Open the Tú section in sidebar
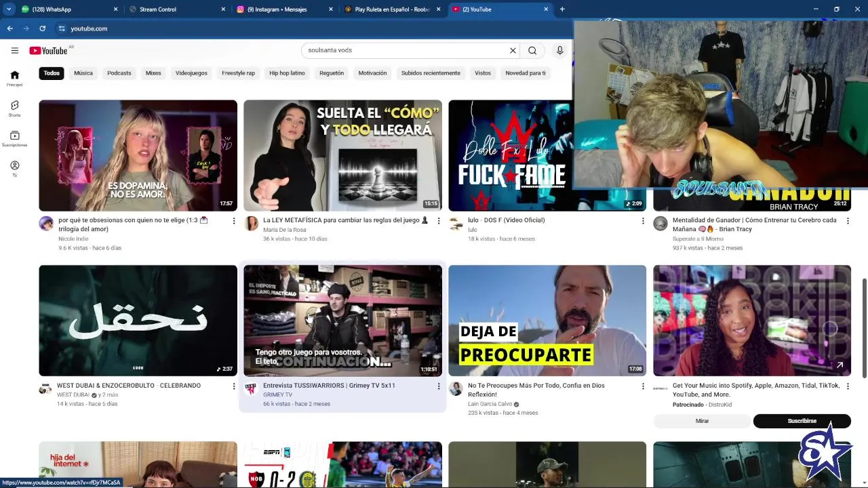The image size is (868, 488). click(14, 169)
